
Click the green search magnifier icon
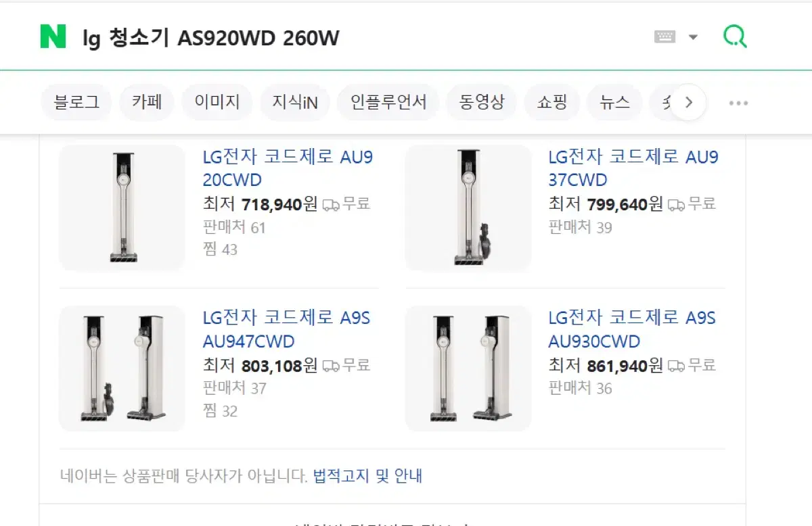click(x=735, y=37)
